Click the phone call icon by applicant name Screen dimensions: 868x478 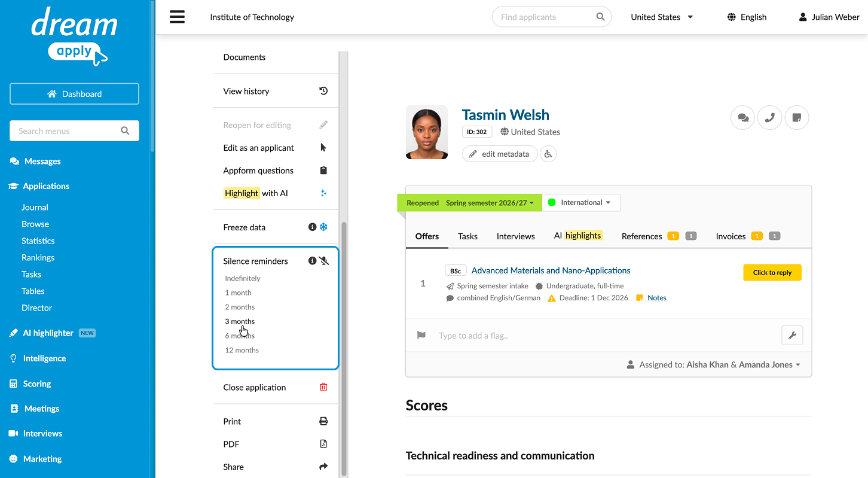coord(770,118)
